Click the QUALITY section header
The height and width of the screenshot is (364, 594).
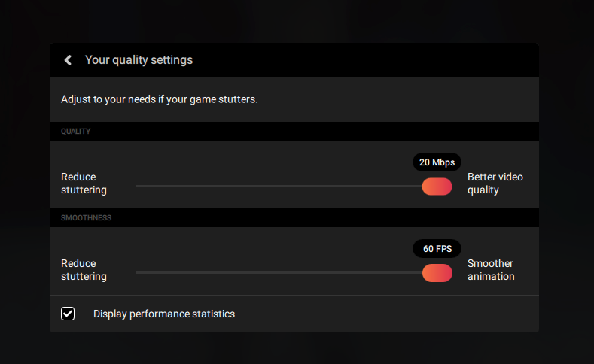(x=75, y=132)
